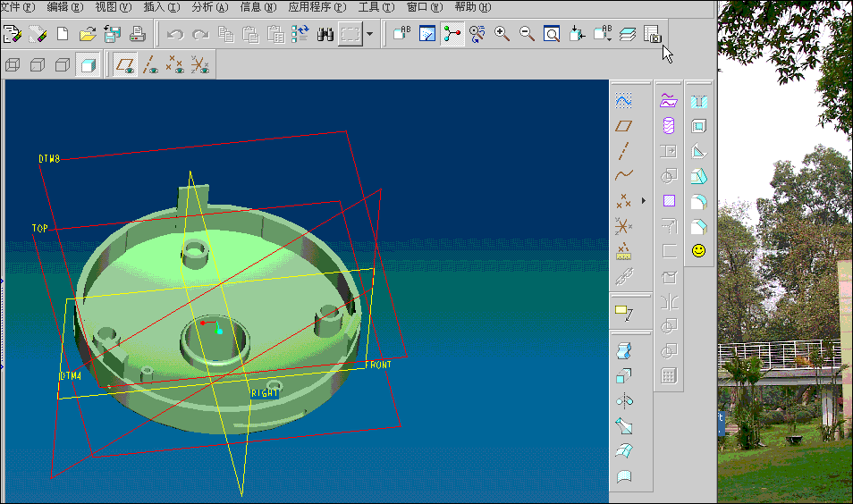Open the 插入(I) menu
This screenshot has width=853, height=504.
162,7
